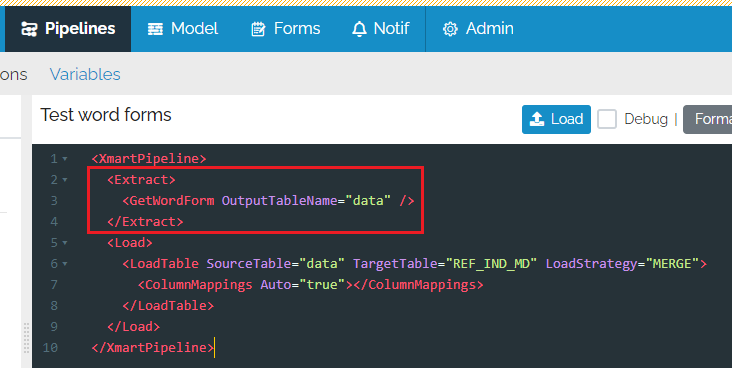
Task: Click the Format button
Action: [708, 119]
